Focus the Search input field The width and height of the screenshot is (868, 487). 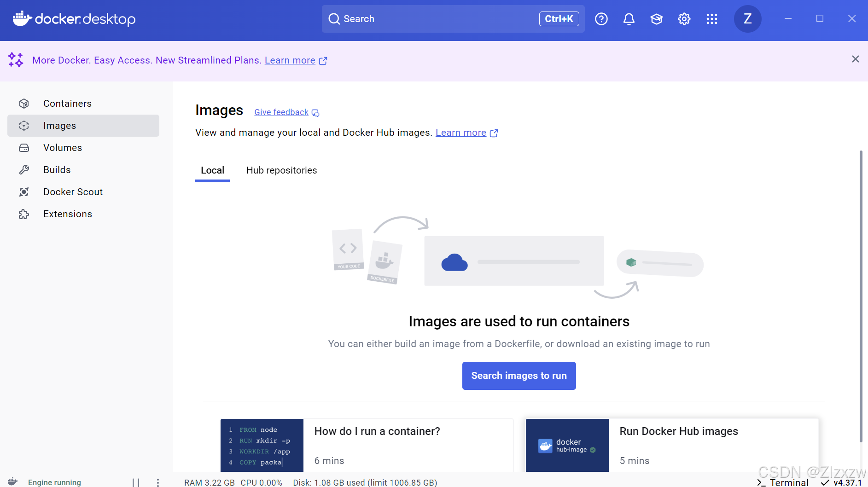(x=453, y=19)
